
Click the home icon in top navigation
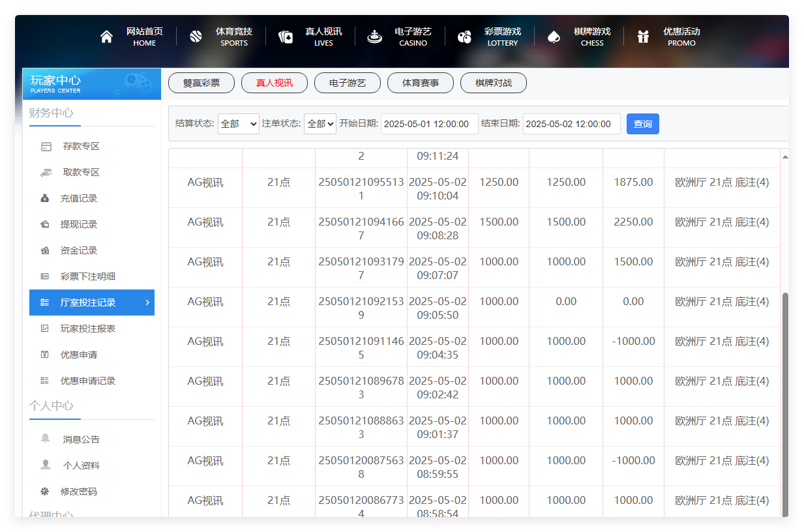[107, 37]
